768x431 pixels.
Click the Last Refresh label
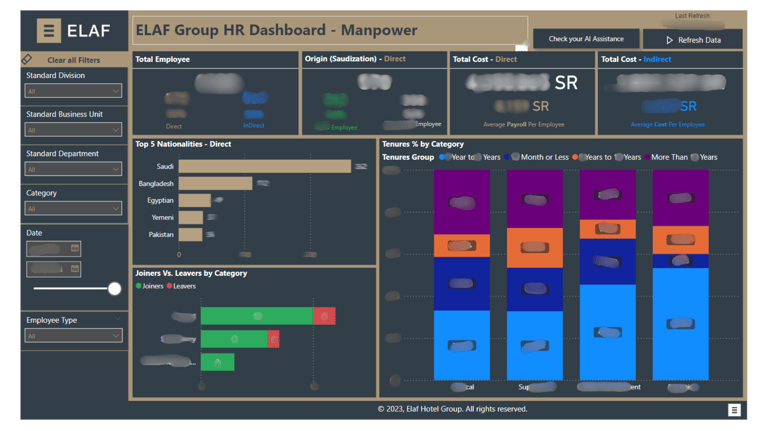[693, 16]
